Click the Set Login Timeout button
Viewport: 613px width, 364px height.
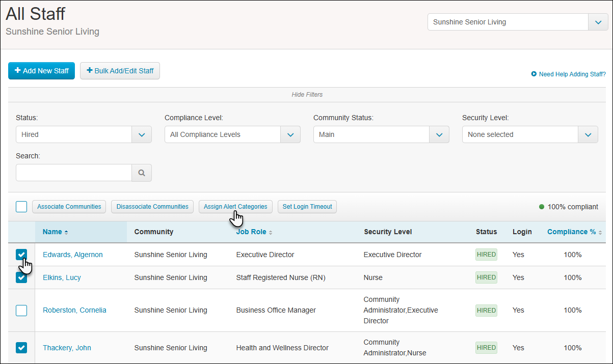pos(307,207)
